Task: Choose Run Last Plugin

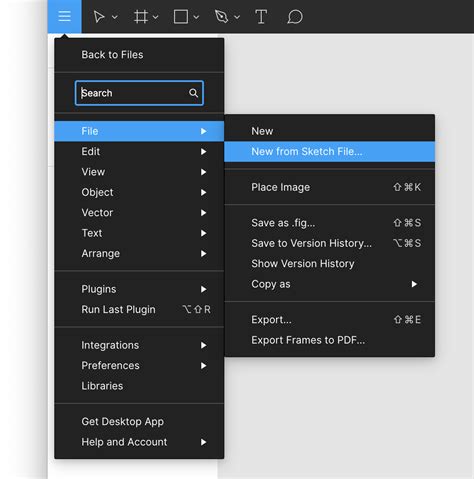Action: [139, 310]
